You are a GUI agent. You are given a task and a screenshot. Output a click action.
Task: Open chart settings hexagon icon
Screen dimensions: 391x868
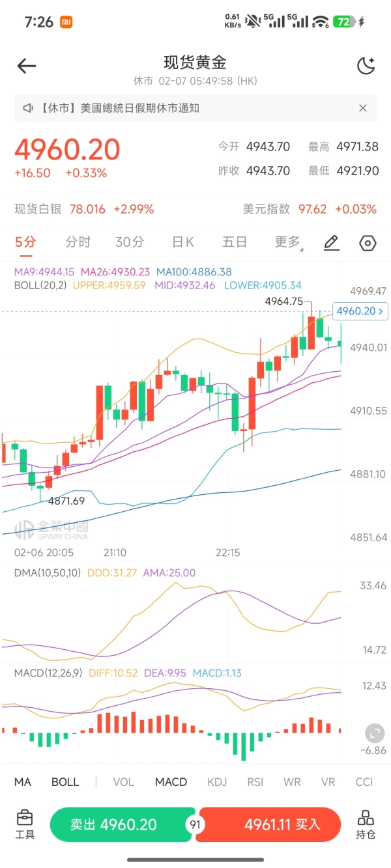pyautogui.click(x=368, y=243)
